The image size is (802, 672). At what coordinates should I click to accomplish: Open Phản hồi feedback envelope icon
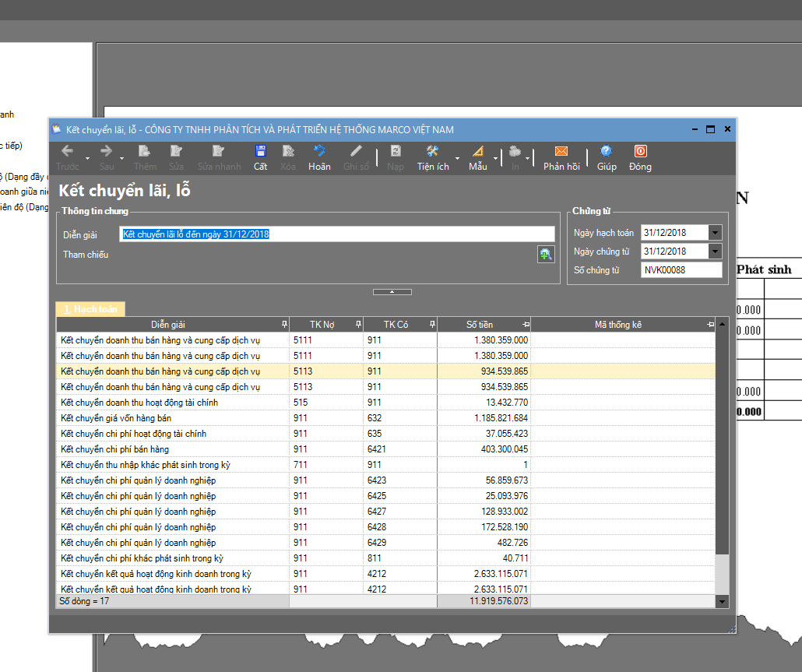pos(561,152)
